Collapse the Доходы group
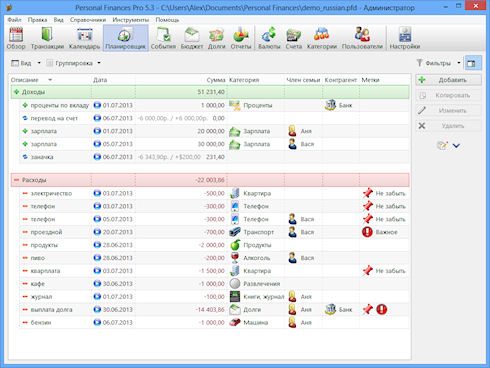 [16, 92]
